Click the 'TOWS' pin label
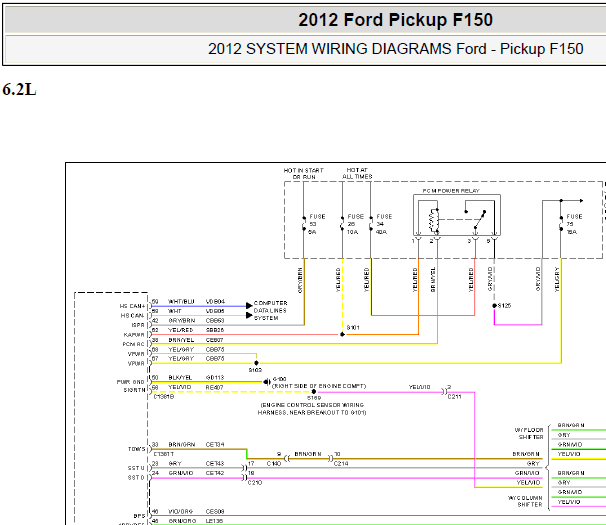Screen dimensions: 606x525 click(x=136, y=449)
